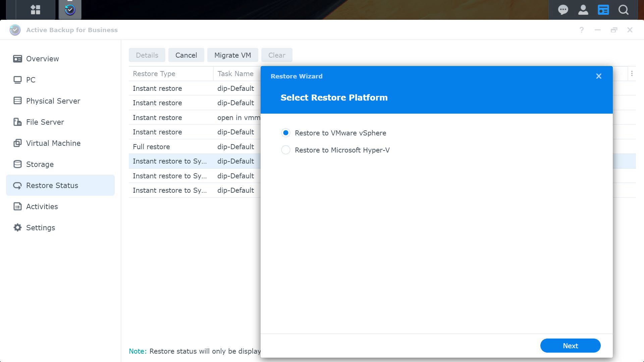Click the Restore Status sidebar icon
The image size is (644, 362).
click(17, 185)
